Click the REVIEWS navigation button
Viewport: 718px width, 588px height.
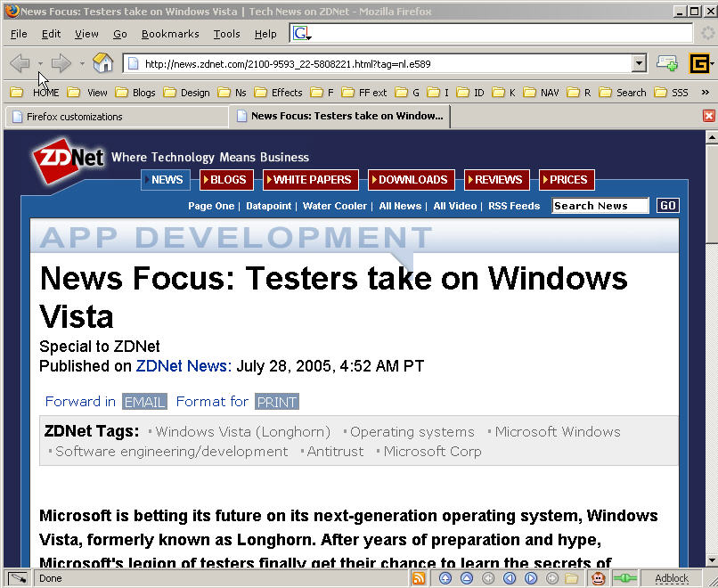(497, 179)
